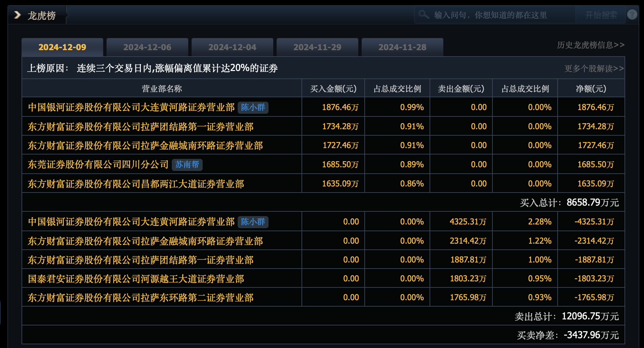
Task: Focus the 输入问句 search input field
Action: click(495, 15)
